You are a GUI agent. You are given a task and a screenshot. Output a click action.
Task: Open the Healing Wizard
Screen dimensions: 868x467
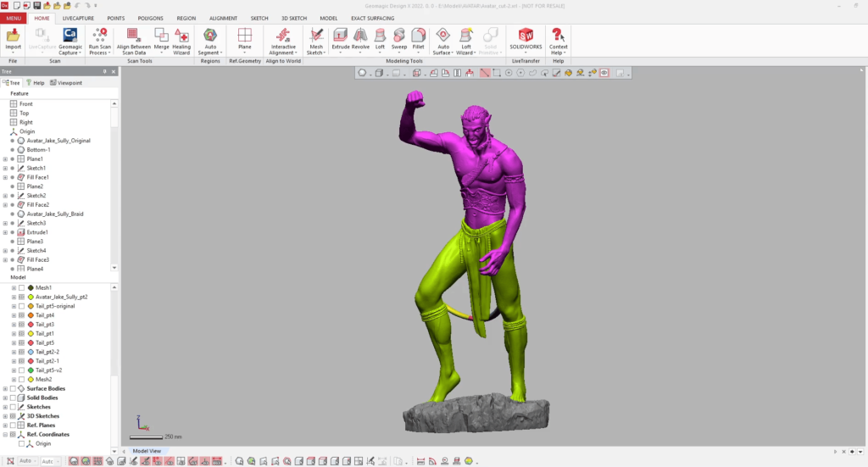(x=181, y=42)
